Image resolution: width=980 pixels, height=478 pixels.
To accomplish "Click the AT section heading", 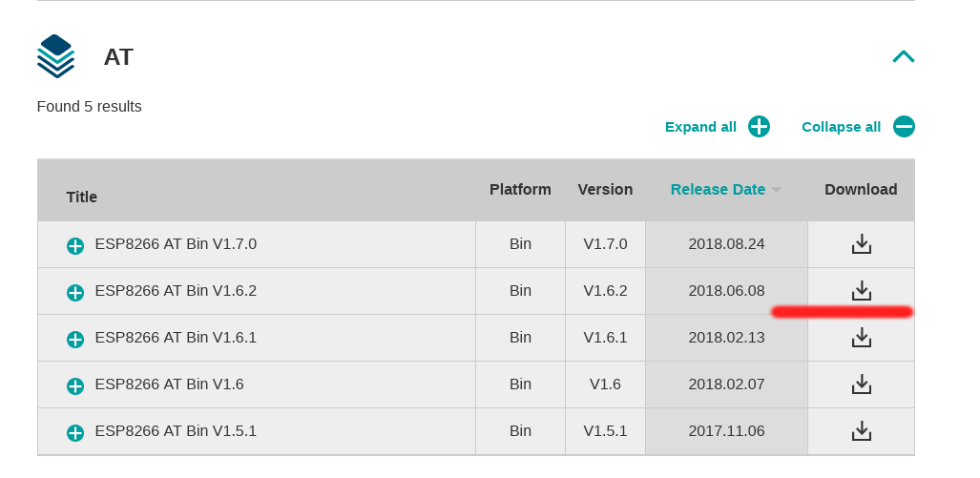I will 118,57.
